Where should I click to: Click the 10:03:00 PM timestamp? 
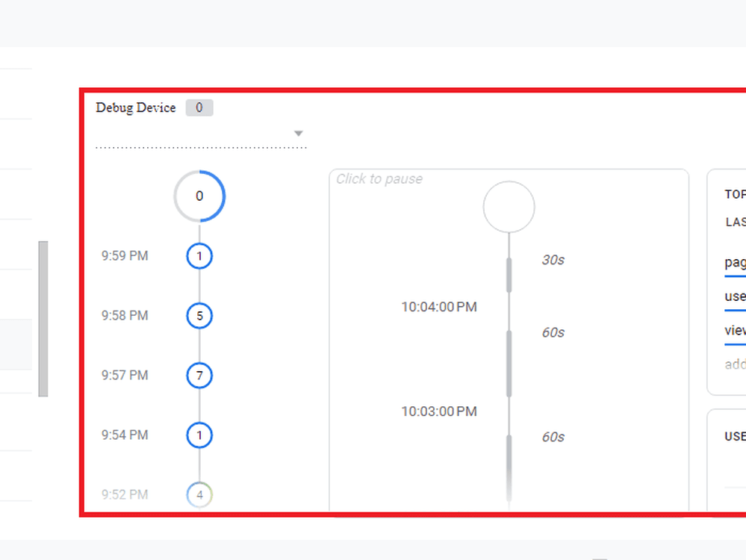tap(439, 411)
